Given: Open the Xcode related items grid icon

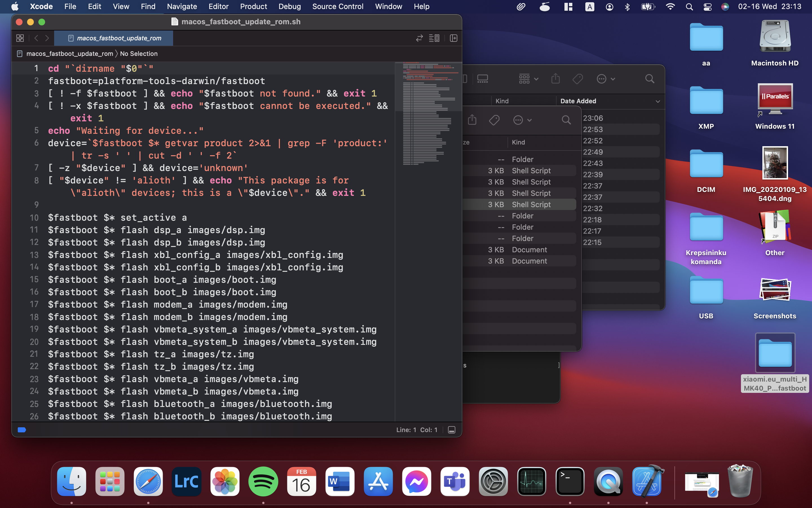Looking at the screenshot, I should click(x=20, y=38).
